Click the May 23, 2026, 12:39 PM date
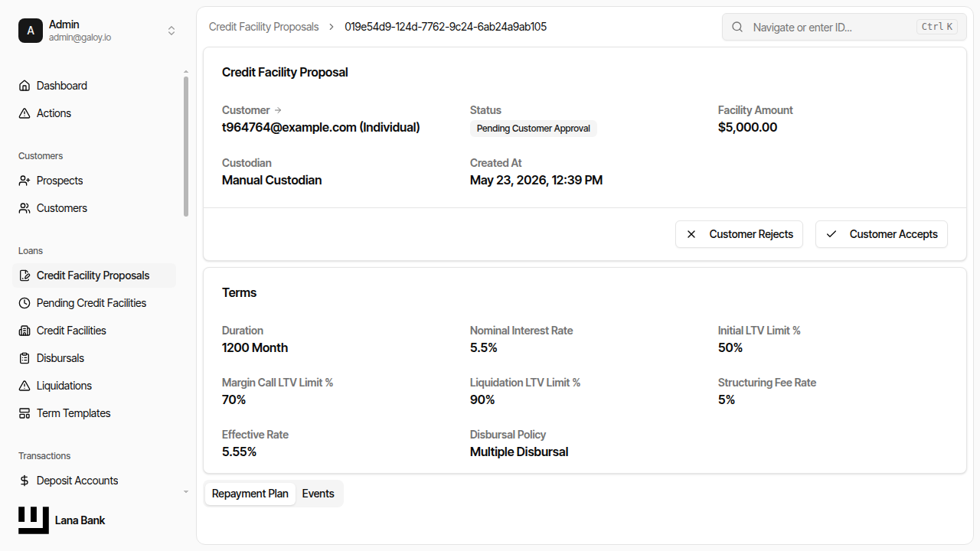The height and width of the screenshot is (551, 980). point(536,181)
